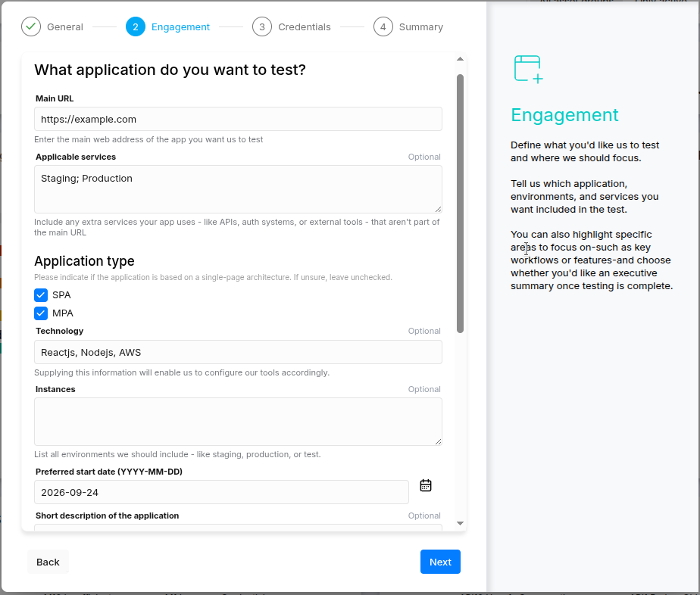Click into the empty Instances text area
Image resolution: width=700 pixels, height=595 pixels.
pyautogui.click(x=239, y=422)
